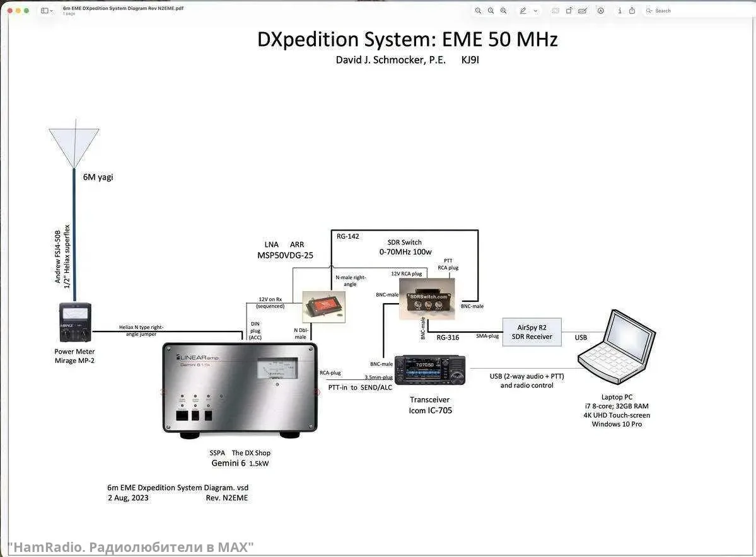Zoom in using the plus magnifier

coord(503,11)
